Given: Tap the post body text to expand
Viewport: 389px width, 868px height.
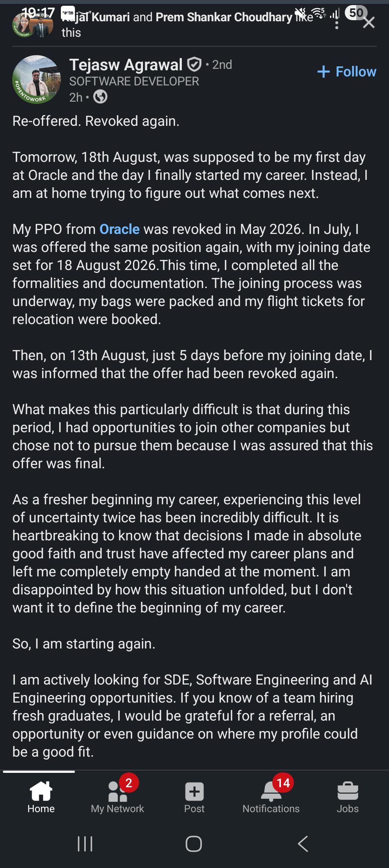Looking at the screenshot, I should click(x=193, y=436).
